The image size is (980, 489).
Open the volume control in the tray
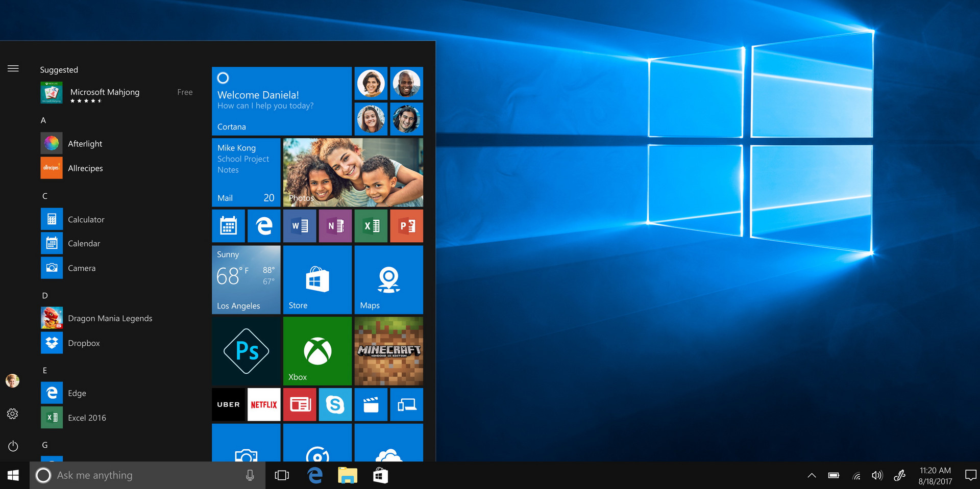click(x=877, y=475)
